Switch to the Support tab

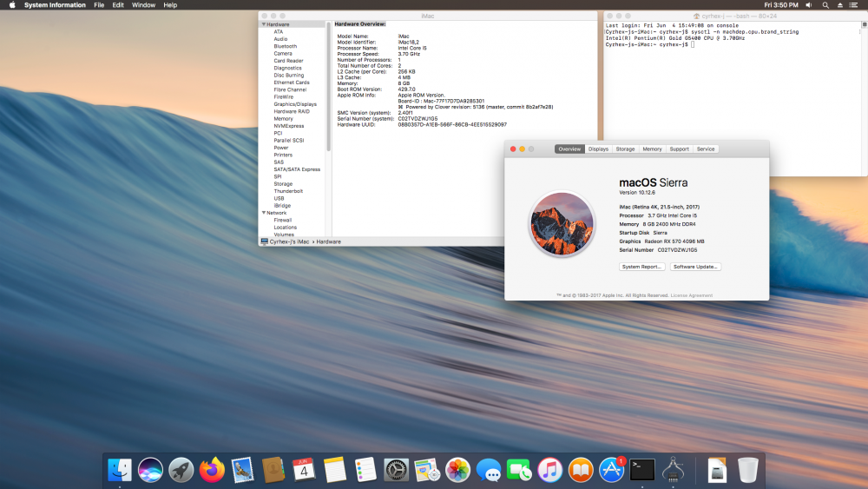click(x=680, y=149)
